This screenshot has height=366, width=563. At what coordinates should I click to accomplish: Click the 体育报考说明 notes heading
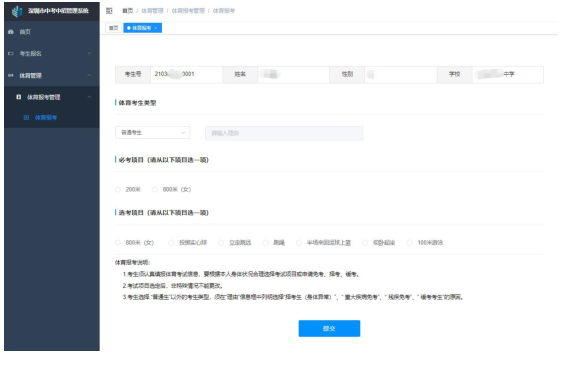[132, 263]
